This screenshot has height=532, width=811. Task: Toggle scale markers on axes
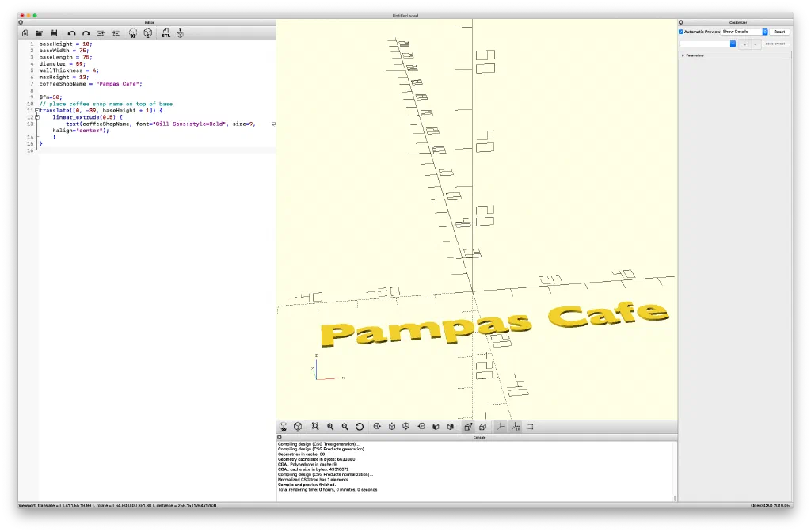[515, 427]
